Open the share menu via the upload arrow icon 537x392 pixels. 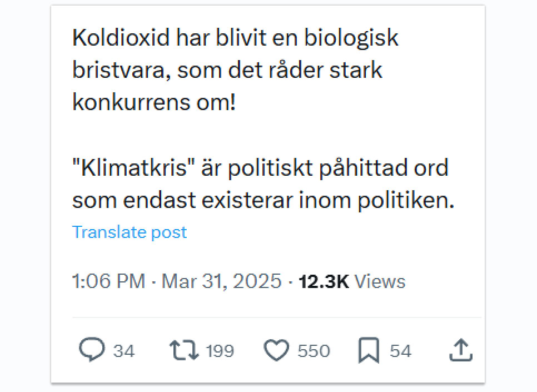pyautogui.click(x=460, y=350)
